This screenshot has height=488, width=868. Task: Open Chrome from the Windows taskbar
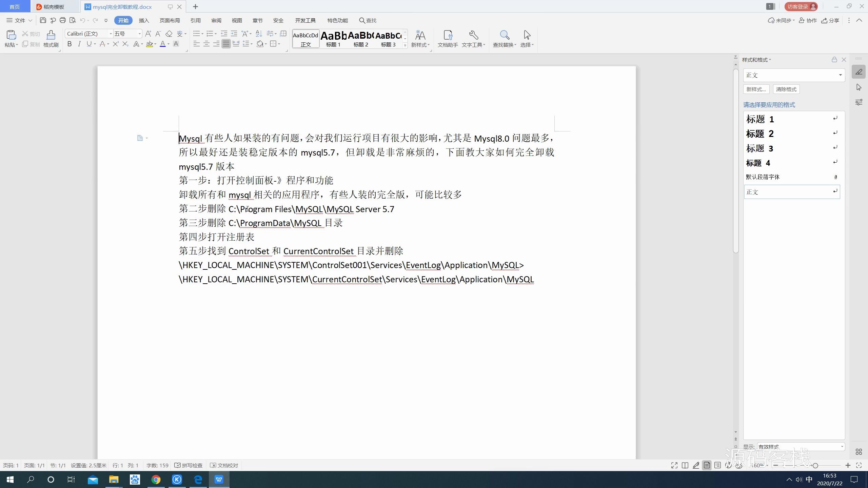pyautogui.click(x=156, y=480)
